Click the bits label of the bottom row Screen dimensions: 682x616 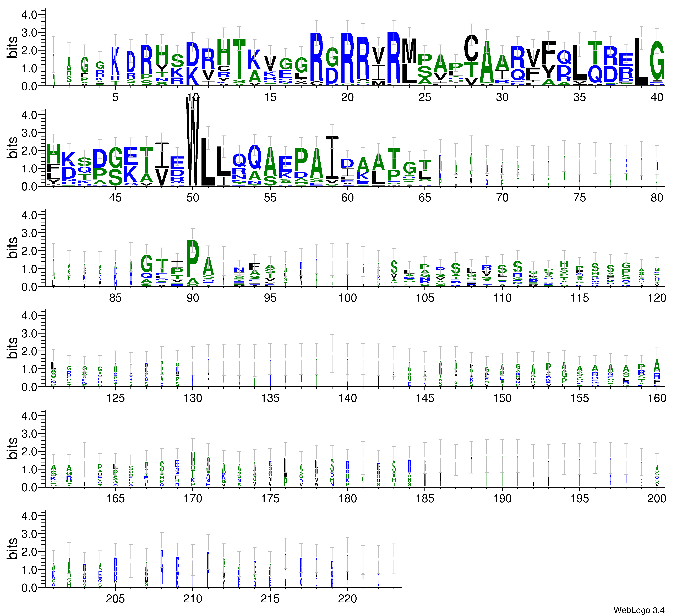point(13,548)
